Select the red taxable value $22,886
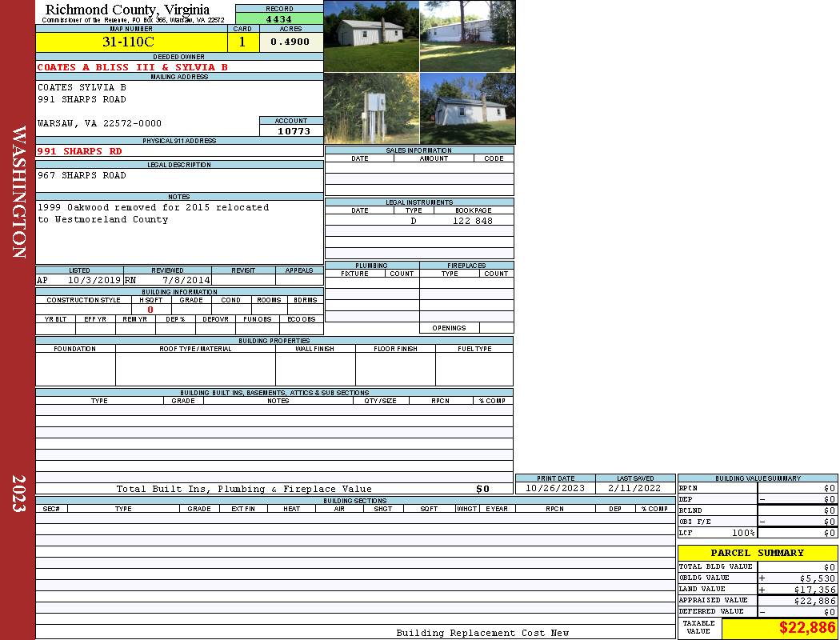The width and height of the screenshot is (840, 640). 806,628
